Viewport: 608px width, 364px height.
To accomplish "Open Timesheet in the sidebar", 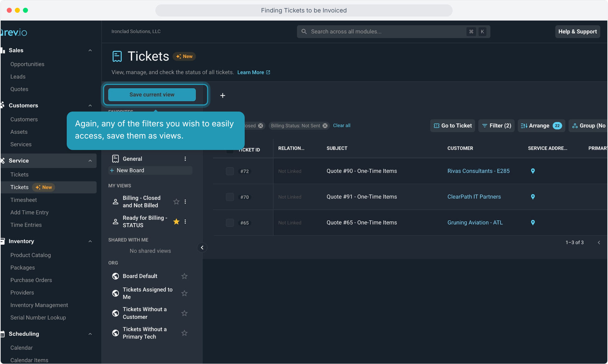I will [24, 200].
